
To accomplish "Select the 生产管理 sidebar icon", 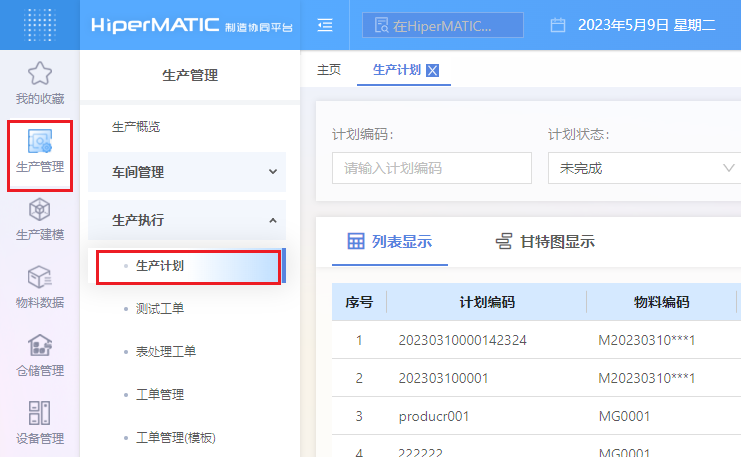I will (x=40, y=141).
